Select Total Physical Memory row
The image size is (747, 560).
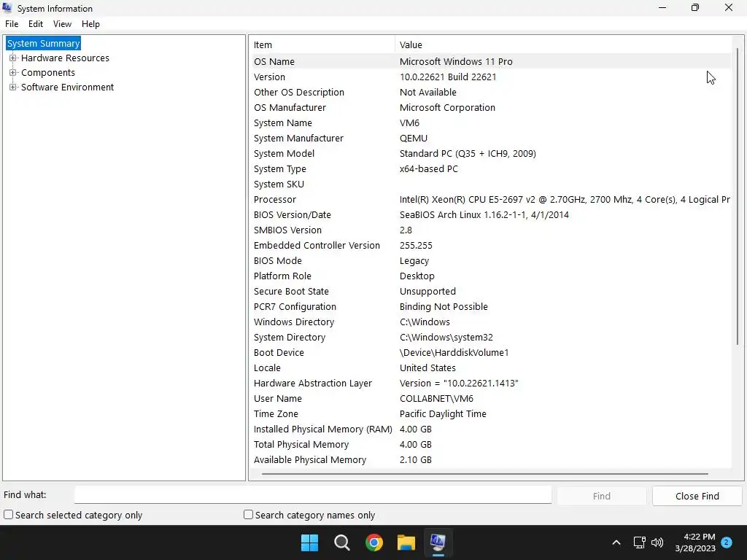[x=491, y=444]
